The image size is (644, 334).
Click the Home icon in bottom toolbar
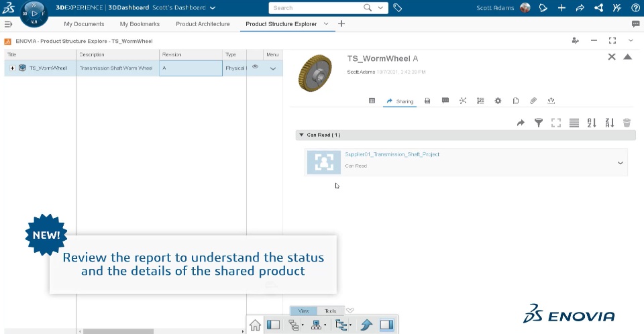[255, 325]
